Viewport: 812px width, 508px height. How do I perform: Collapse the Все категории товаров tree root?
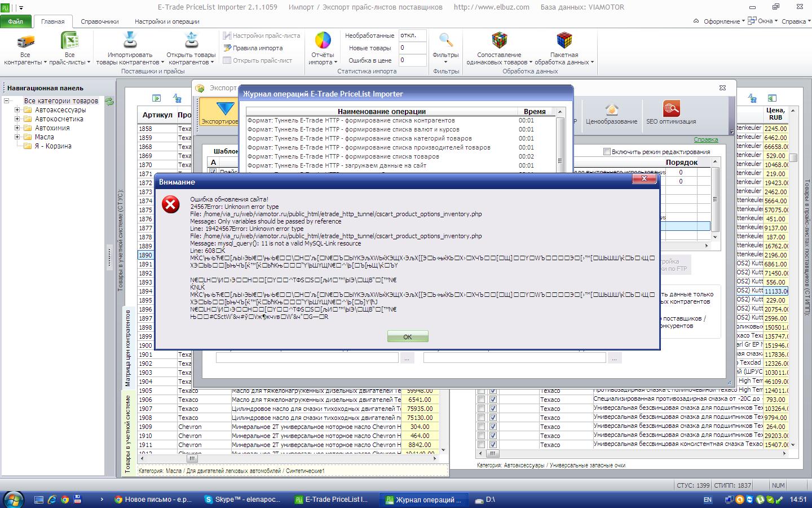[x=6, y=101]
